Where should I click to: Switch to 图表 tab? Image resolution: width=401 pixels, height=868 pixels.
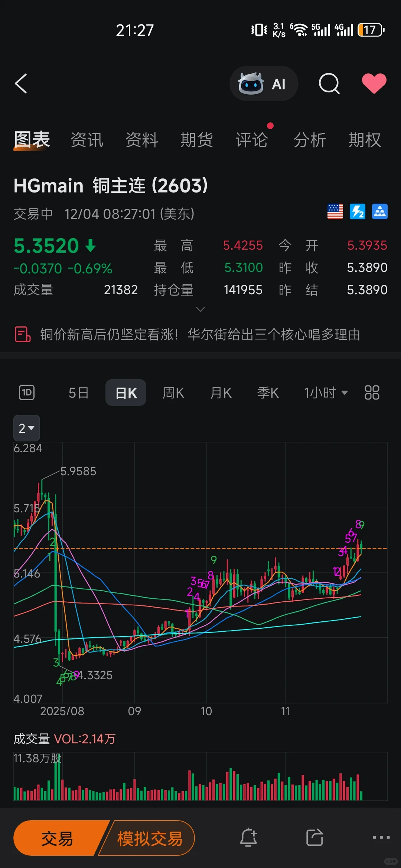click(32, 140)
